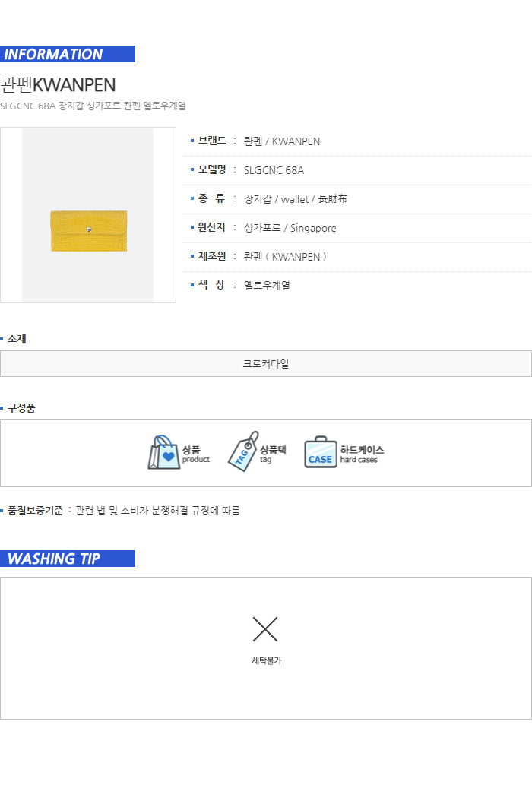The width and height of the screenshot is (532, 785).
Task: Click the WASHING TIP section header
Action: click(x=68, y=559)
